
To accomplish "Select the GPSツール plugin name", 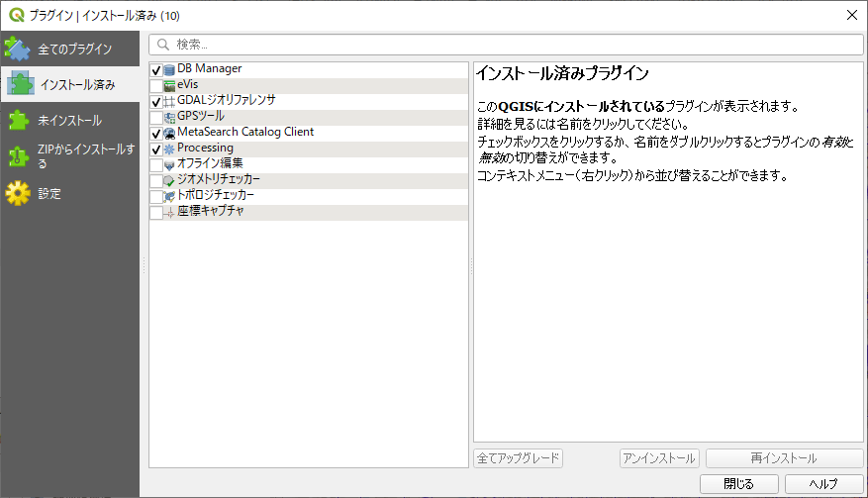I will pos(201,116).
